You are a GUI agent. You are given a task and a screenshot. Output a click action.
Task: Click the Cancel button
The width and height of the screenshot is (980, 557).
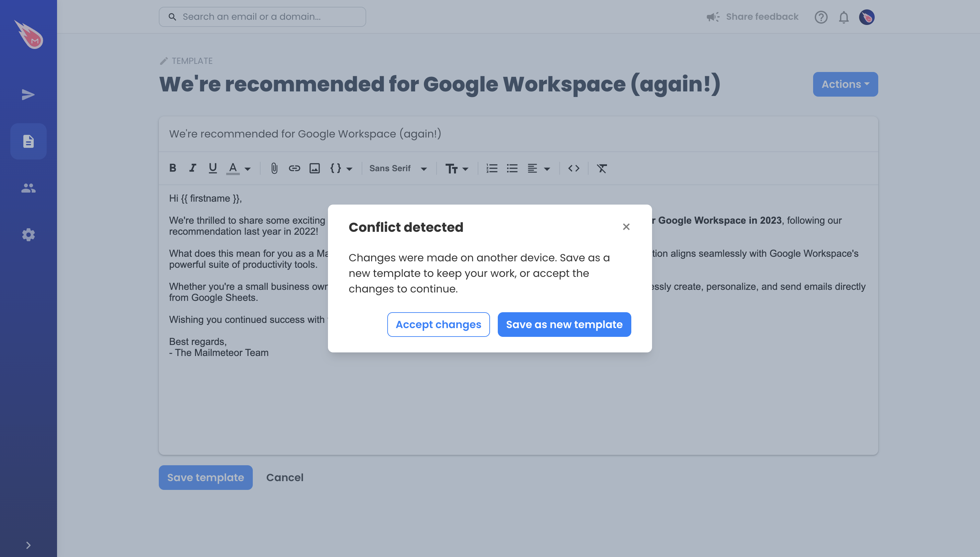pos(285,478)
